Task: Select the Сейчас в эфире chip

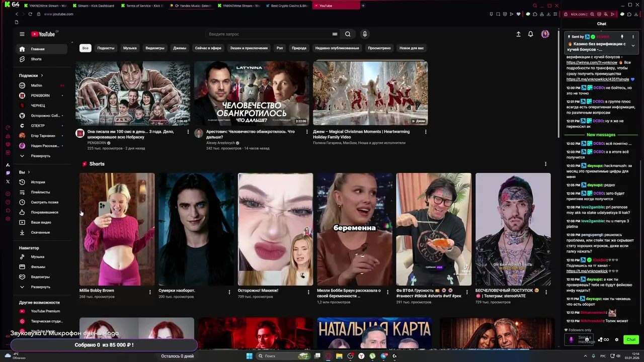Action: click(208, 48)
